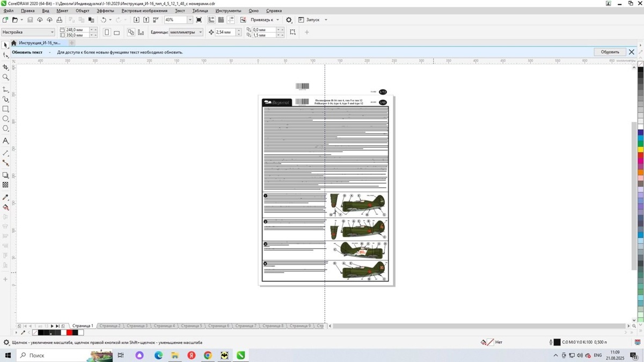Select the Ellipse tool
This screenshot has width=644, height=362.
click(x=5, y=119)
